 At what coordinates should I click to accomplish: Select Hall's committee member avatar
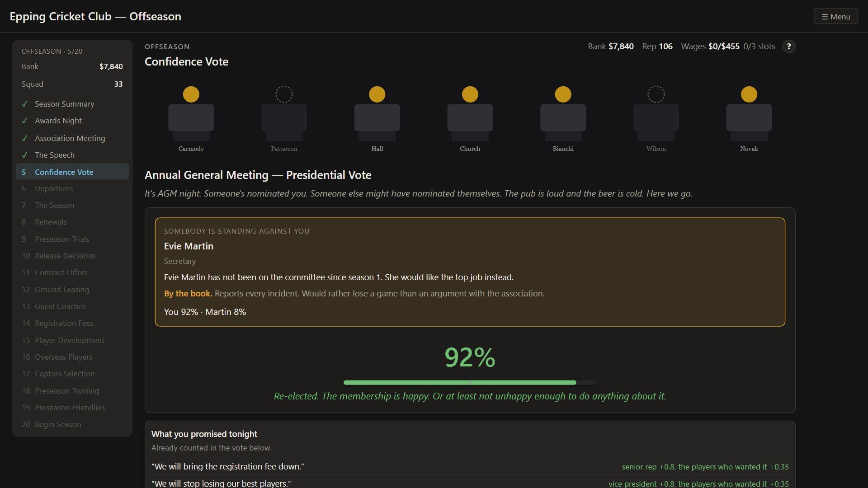377,113
